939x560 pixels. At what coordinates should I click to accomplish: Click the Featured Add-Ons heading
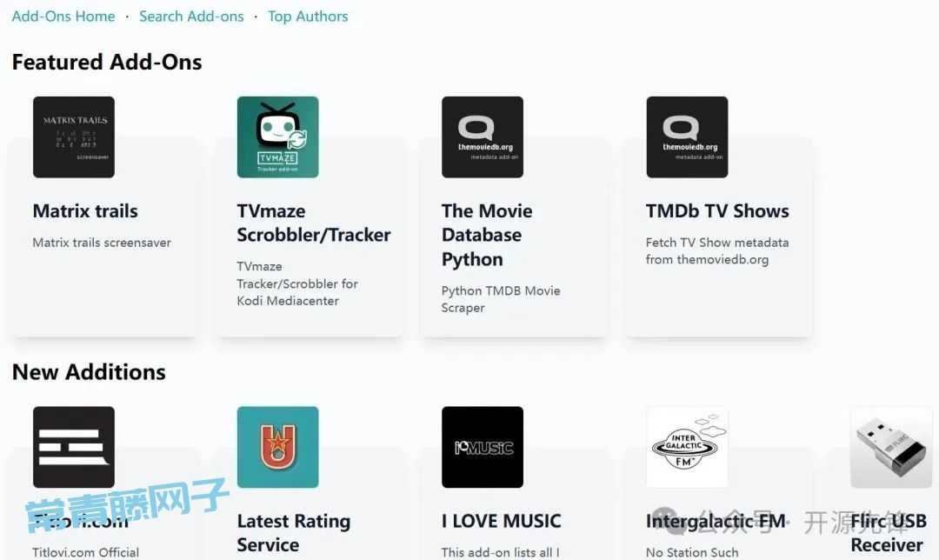(x=107, y=63)
